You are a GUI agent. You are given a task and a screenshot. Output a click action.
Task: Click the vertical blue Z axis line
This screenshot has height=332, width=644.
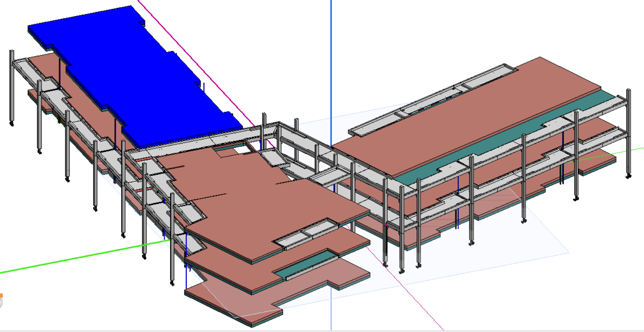(331, 62)
